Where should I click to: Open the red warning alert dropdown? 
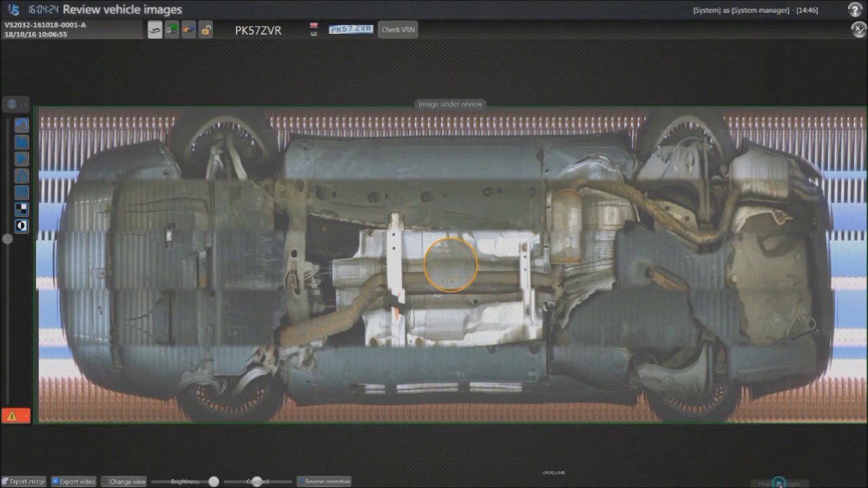click(16, 415)
